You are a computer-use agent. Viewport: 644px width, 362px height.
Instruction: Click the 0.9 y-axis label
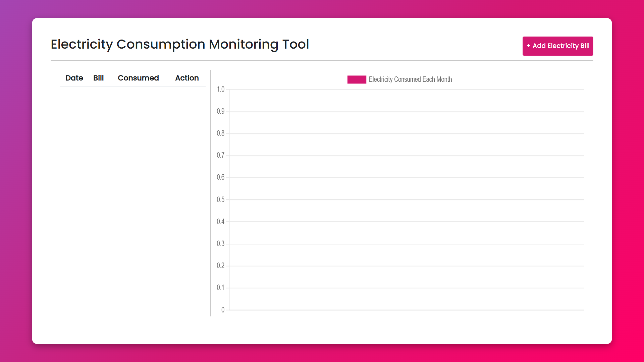click(220, 111)
